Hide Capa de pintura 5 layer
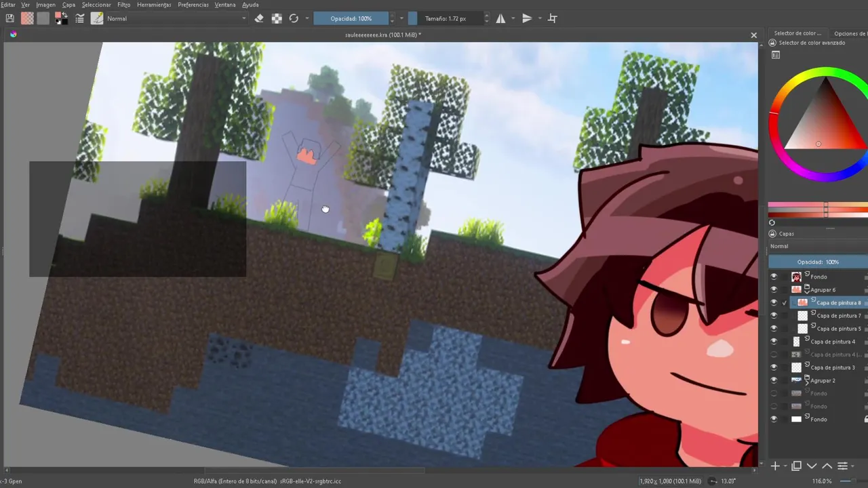The image size is (868, 488). point(774,328)
